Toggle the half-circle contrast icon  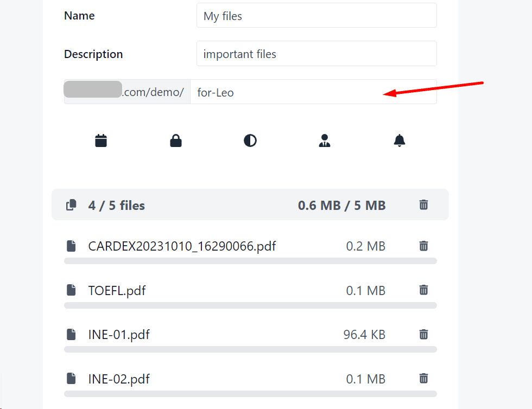tap(250, 141)
